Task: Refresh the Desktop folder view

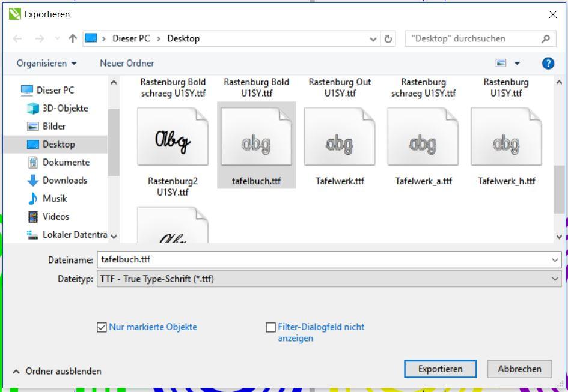Action: coord(388,39)
